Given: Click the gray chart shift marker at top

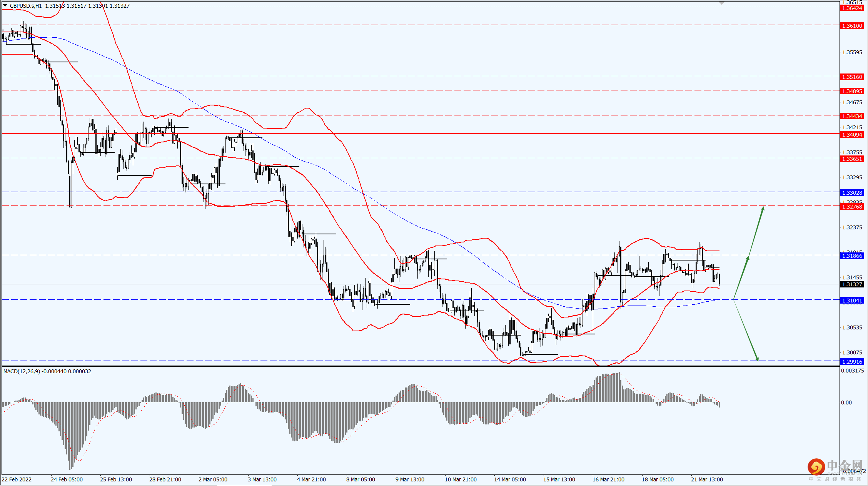Looking at the screenshot, I should [721, 3].
